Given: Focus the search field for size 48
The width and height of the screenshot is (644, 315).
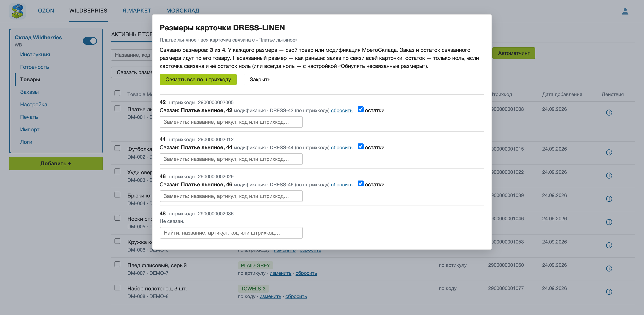Looking at the screenshot, I should click(231, 233).
